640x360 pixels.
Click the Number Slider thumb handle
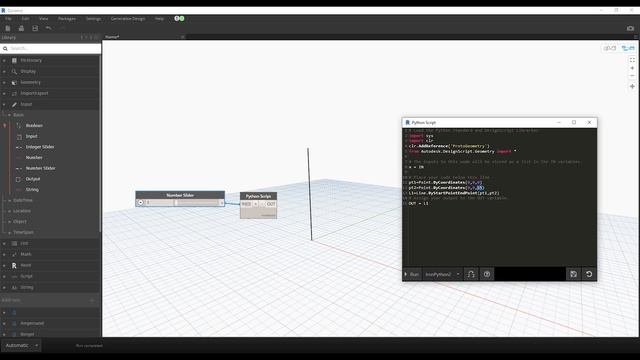click(x=176, y=202)
